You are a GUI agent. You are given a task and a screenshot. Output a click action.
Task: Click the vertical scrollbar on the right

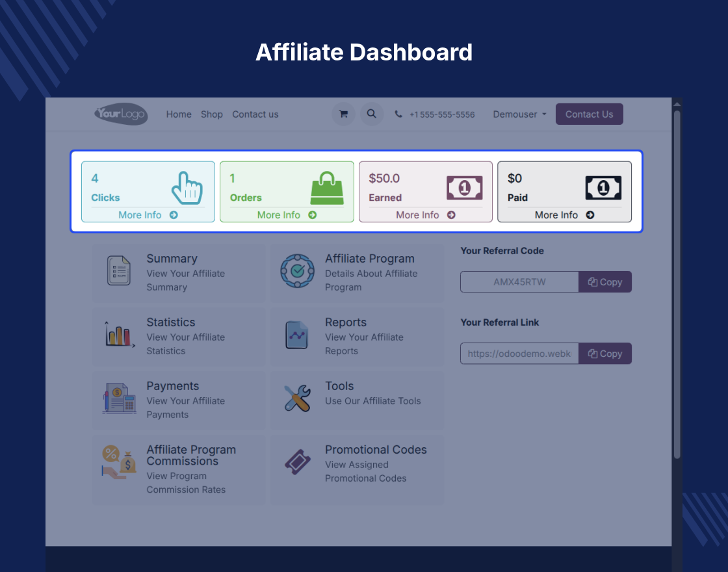[677, 284]
